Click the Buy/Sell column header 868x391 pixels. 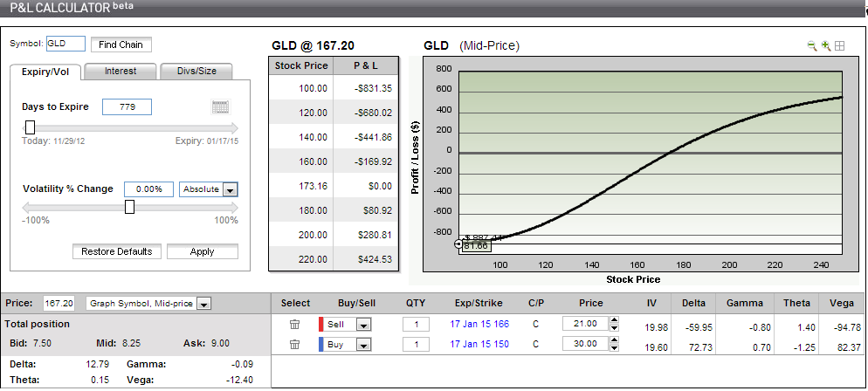click(x=356, y=303)
